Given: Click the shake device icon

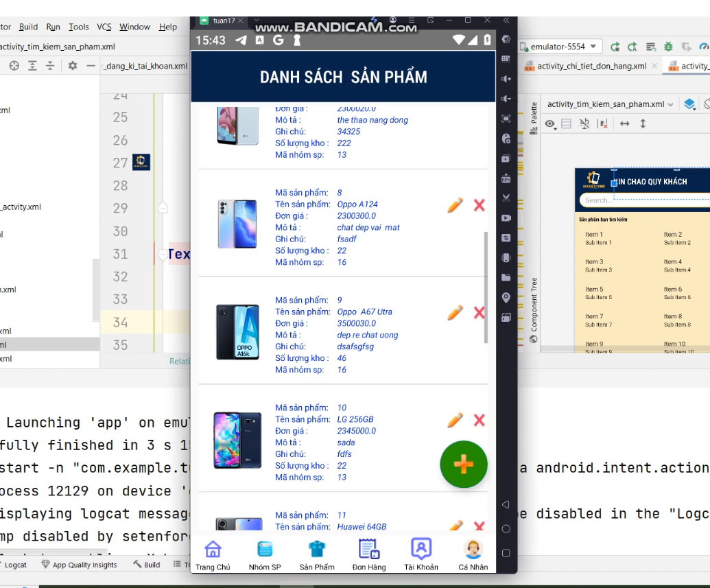Looking at the screenshot, I should [506, 258].
